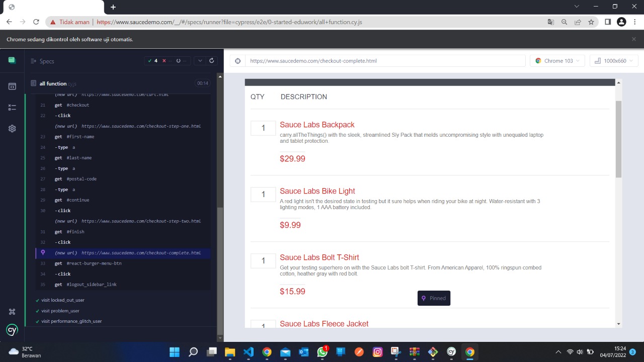Toggle the Chrome side panel
The height and width of the screenshot is (362, 644).
click(608, 22)
